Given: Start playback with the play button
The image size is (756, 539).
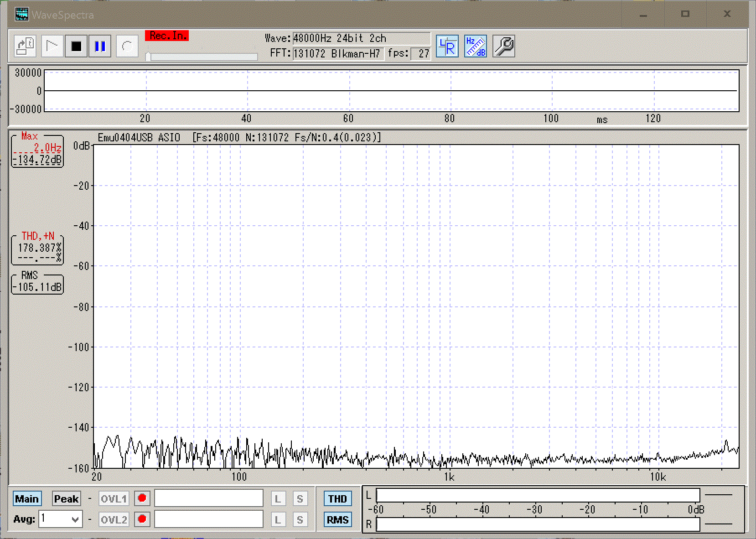Looking at the screenshot, I should pos(52,46).
